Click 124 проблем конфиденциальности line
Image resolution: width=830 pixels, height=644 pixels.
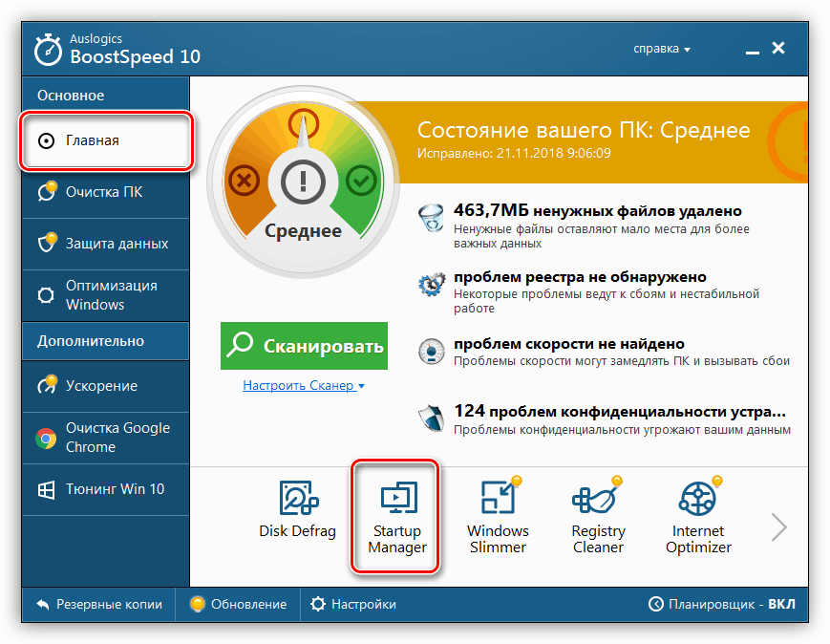pyautogui.click(x=620, y=412)
